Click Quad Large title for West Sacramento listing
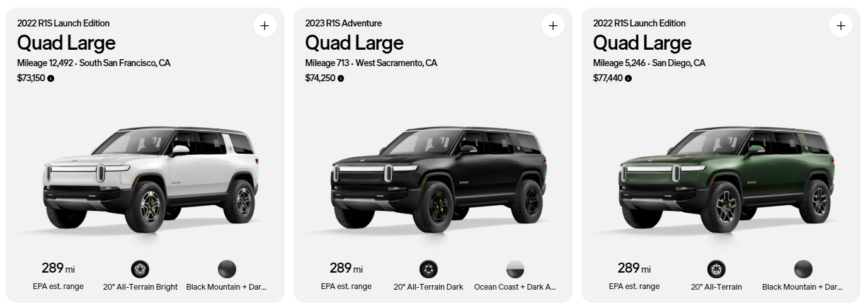This screenshot has width=868, height=306. pyautogui.click(x=354, y=43)
